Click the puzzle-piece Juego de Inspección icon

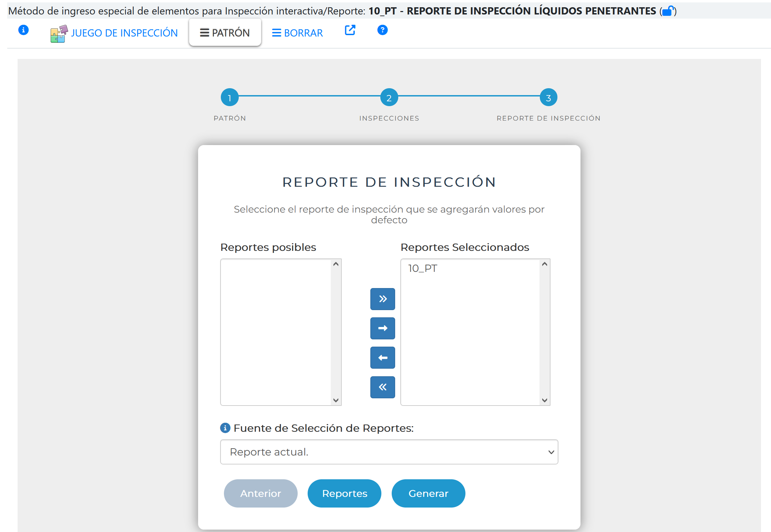point(59,34)
